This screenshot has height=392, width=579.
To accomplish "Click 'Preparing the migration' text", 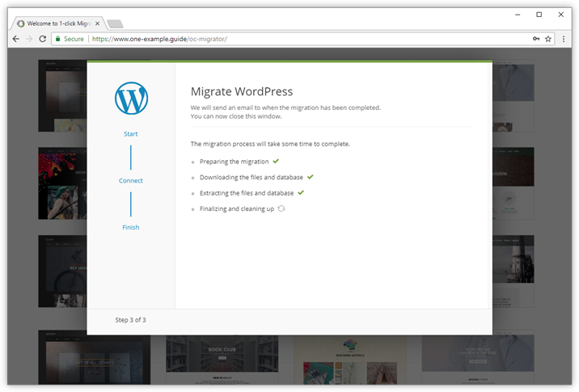I will [235, 162].
